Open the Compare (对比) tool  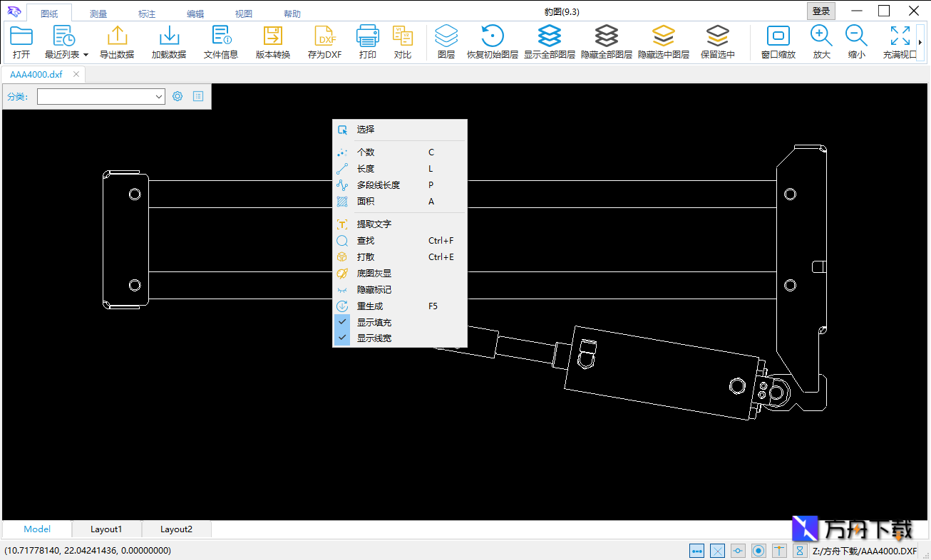(x=403, y=36)
